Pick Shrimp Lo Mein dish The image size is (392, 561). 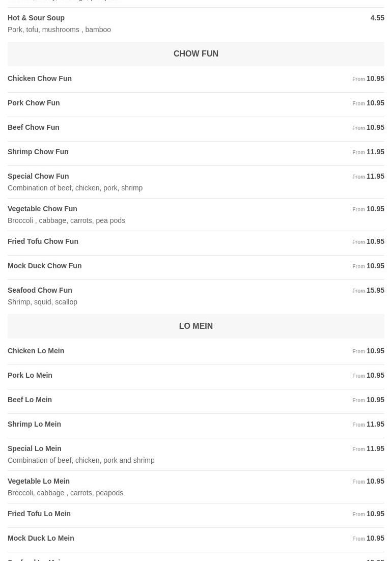click(34, 424)
